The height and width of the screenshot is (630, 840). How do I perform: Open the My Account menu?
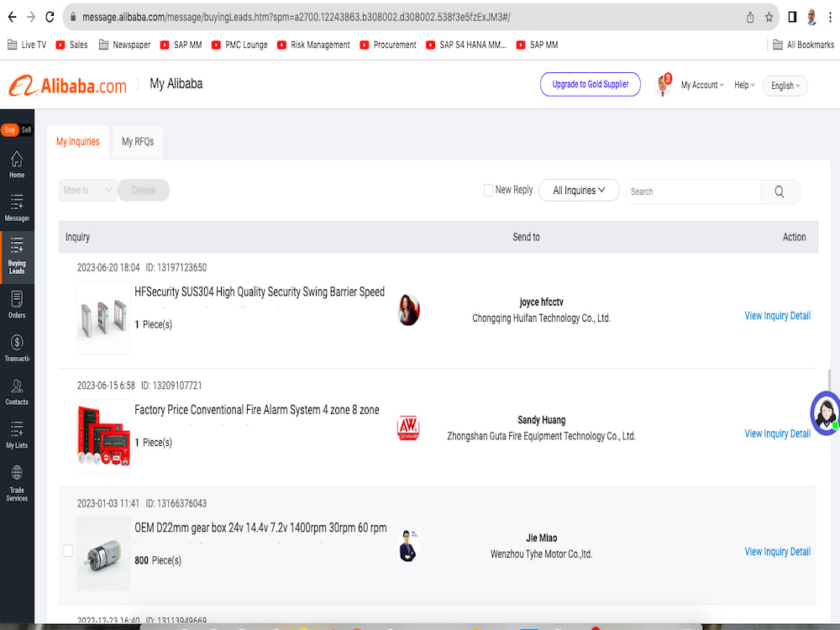(x=702, y=85)
